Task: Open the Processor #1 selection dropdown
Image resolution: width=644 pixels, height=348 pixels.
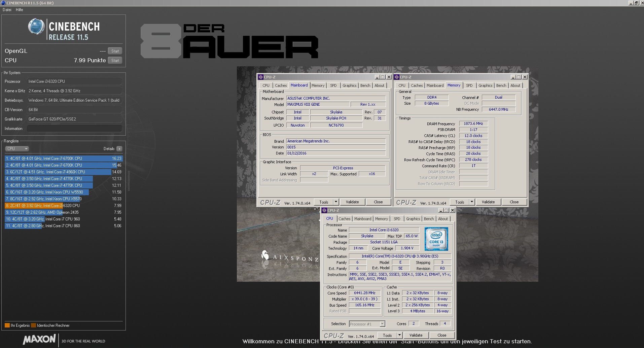Action: click(x=367, y=324)
